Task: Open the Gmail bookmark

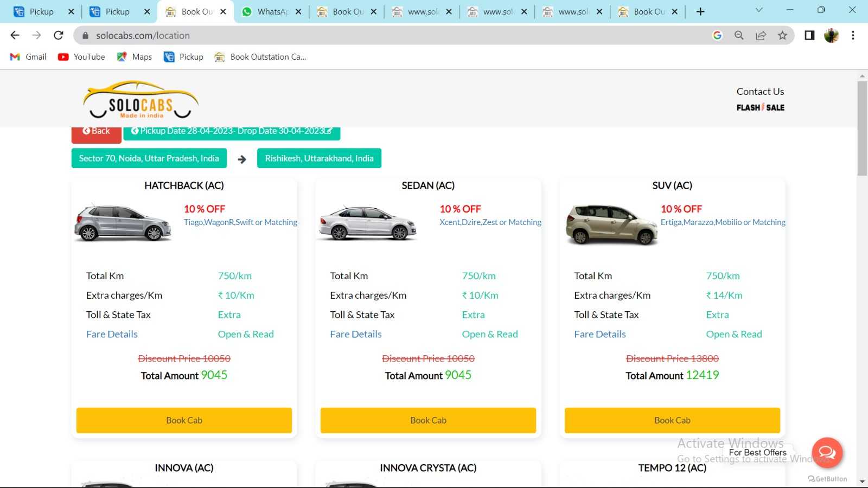Action: point(28,57)
